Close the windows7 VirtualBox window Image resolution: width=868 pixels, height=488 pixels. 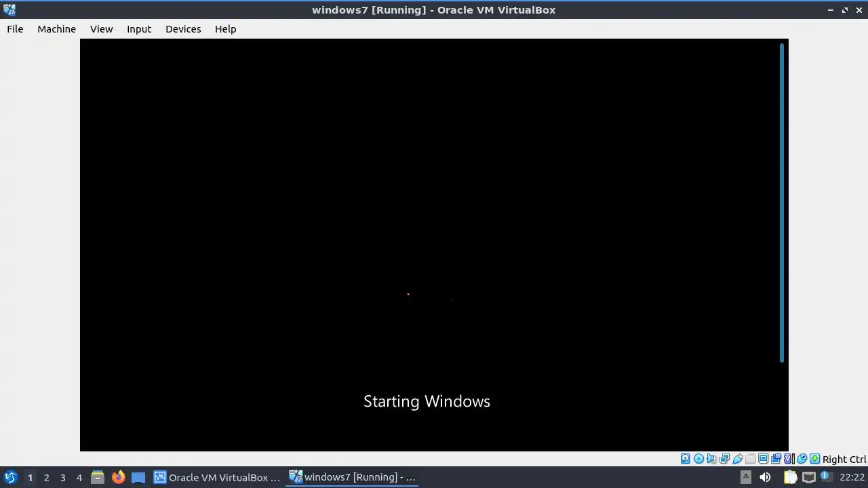pyautogui.click(x=859, y=10)
